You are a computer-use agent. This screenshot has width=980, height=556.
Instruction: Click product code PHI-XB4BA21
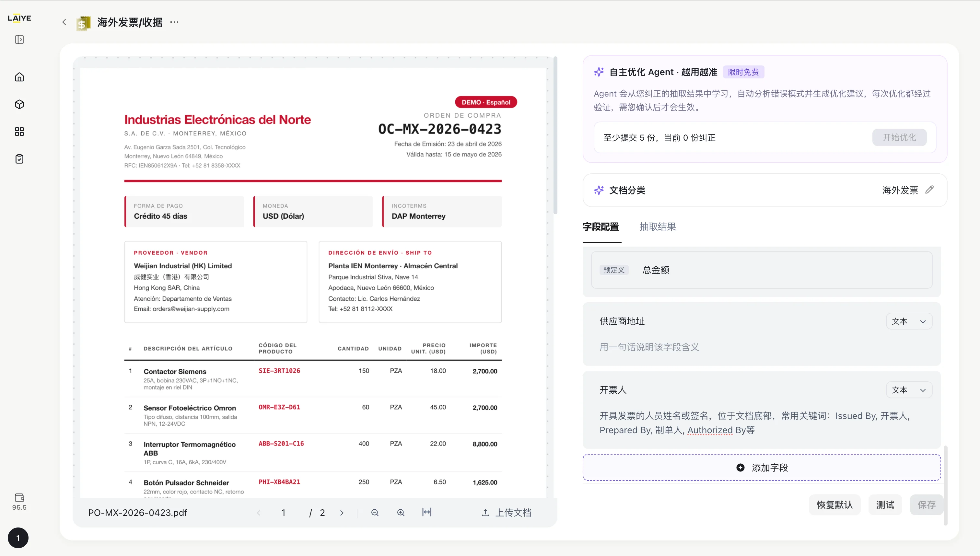coord(279,482)
